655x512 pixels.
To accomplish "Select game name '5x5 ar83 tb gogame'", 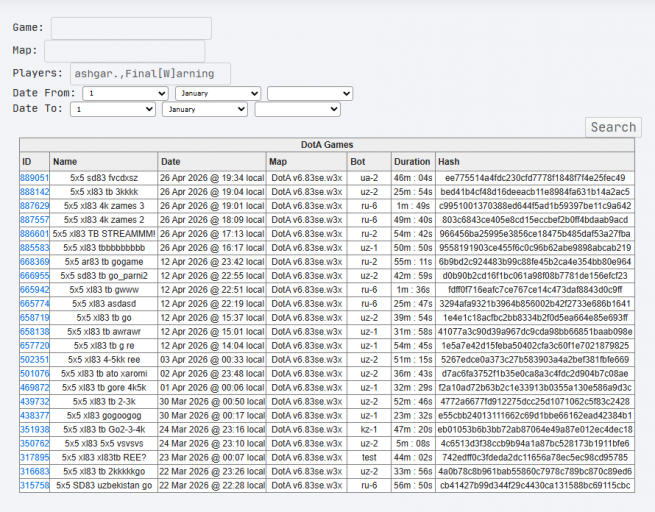I will (104, 262).
